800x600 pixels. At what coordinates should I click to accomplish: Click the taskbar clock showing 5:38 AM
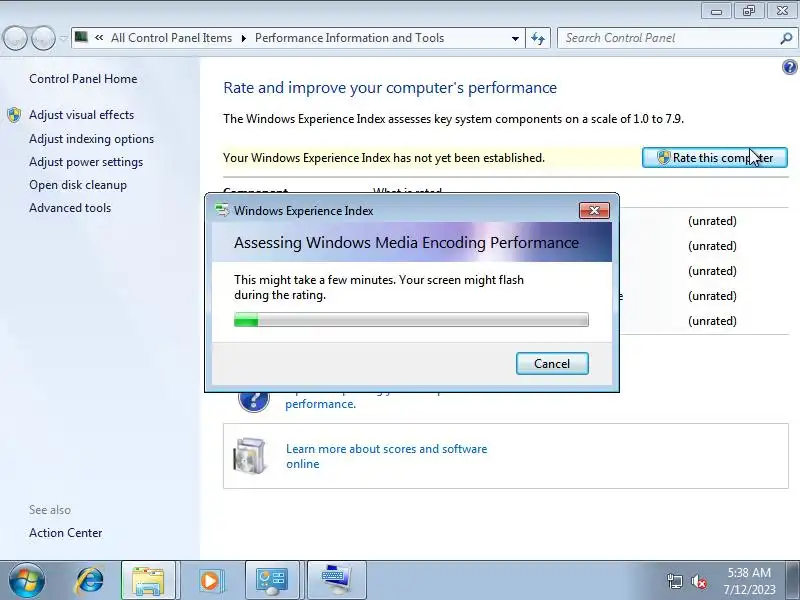[x=749, y=581]
